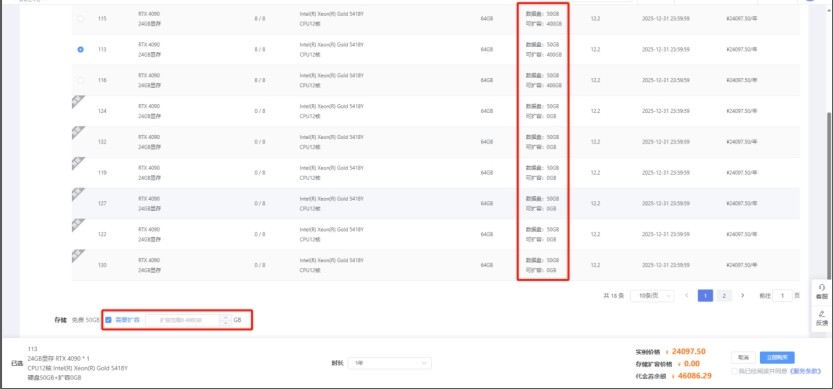Go to previous page arrow
The image size is (833, 389).
click(x=687, y=295)
